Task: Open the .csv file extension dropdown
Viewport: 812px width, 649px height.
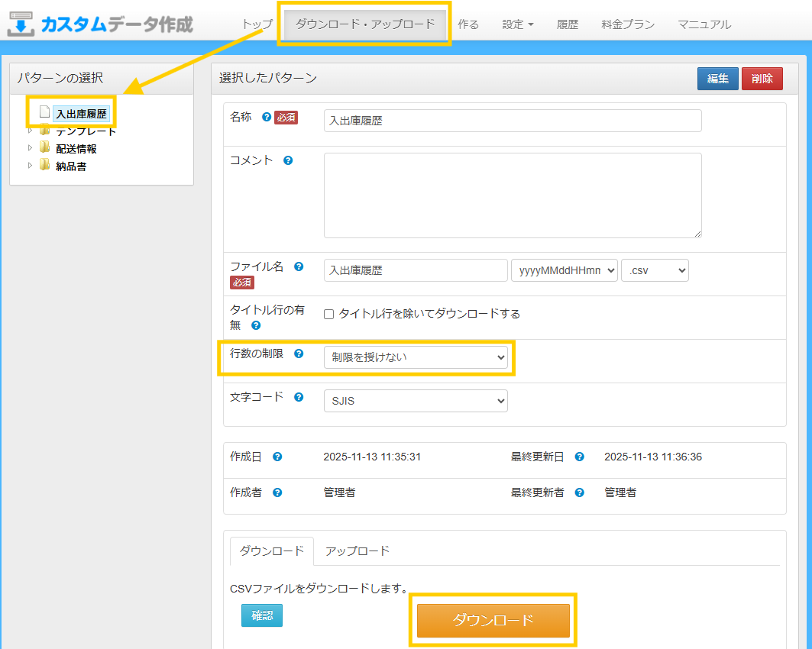Action: (x=655, y=270)
